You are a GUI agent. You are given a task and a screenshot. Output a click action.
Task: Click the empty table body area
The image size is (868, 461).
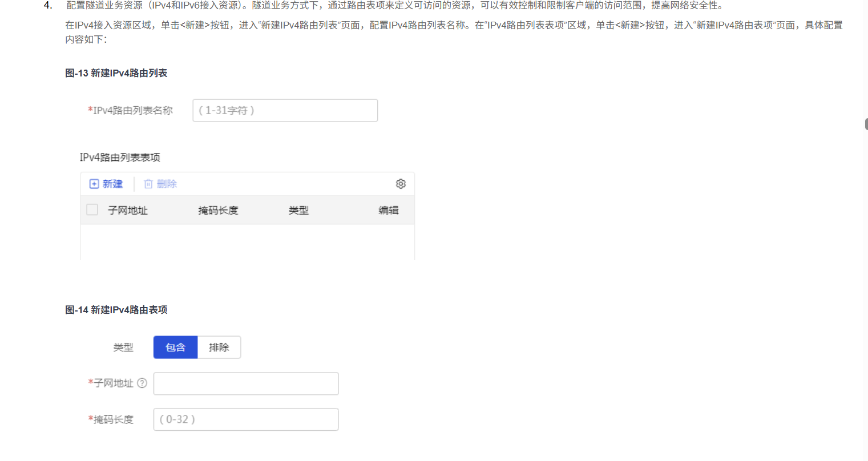(247, 241)
